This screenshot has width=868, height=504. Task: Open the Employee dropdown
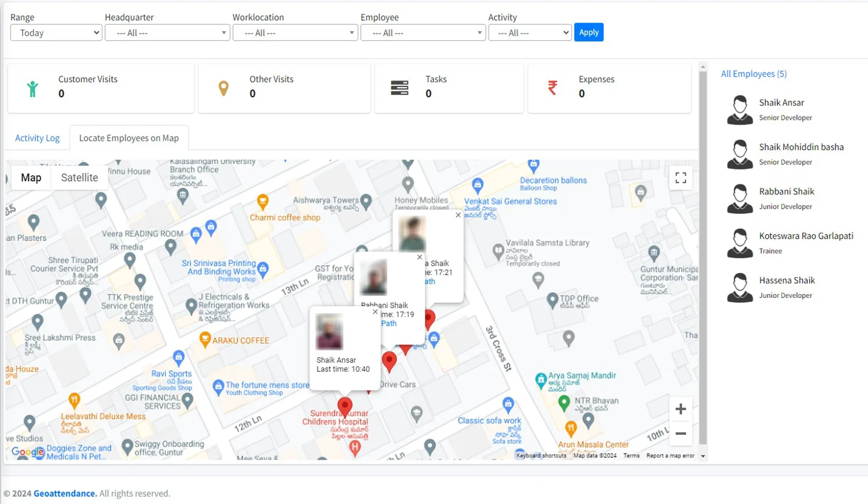pyautogui.click(x=422, y=32)
